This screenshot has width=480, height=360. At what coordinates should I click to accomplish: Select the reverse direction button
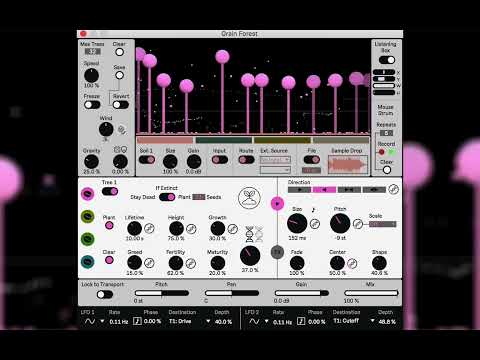tap(324, 190)
